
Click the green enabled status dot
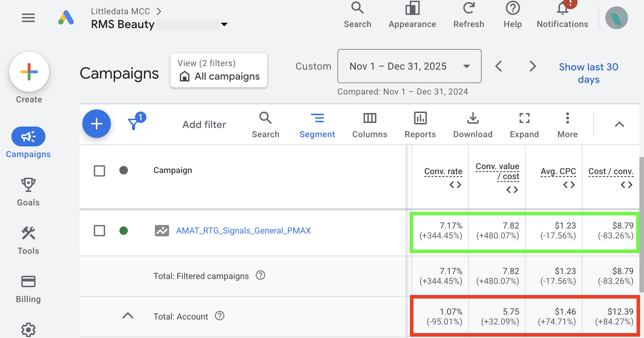(x=124, y=231)
